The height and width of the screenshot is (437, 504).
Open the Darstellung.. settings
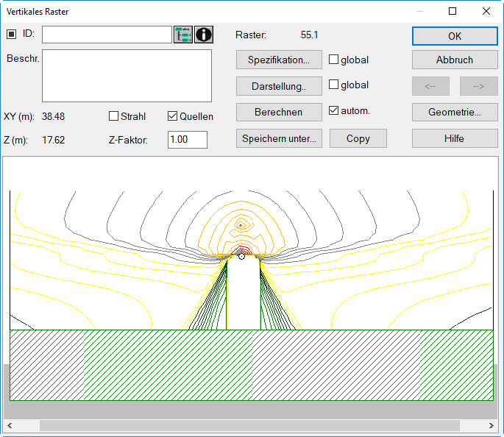[x=279, y=86]
